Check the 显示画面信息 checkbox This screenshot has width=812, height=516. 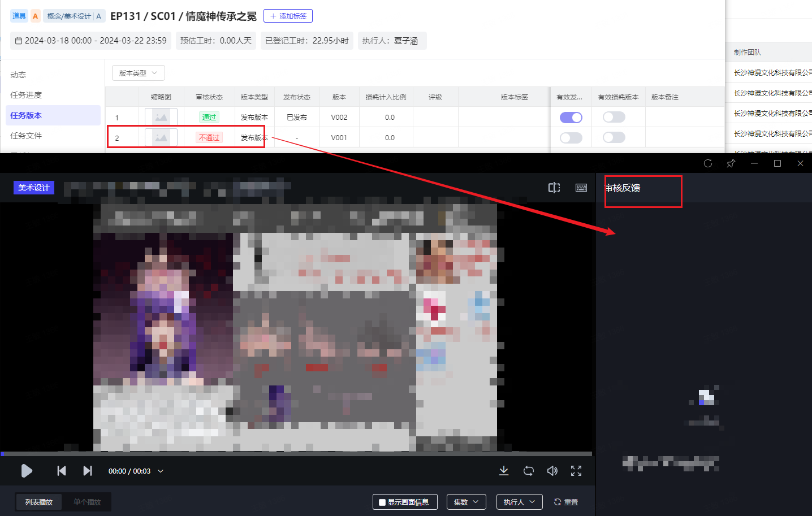[383, 502]
